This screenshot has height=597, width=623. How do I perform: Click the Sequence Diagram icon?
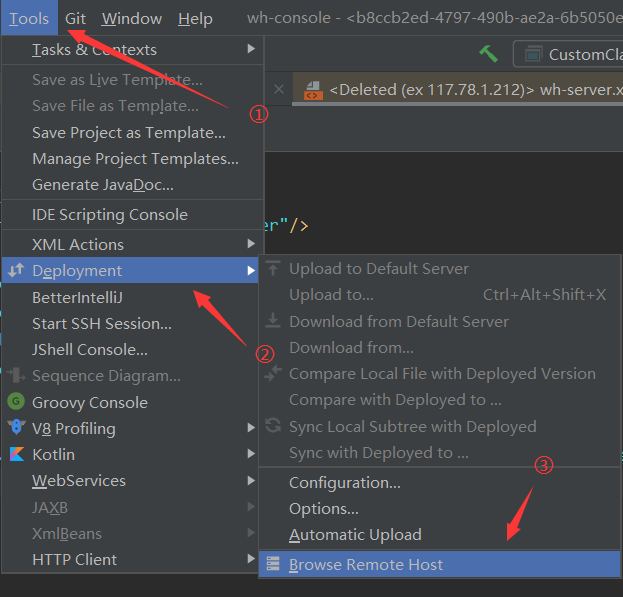[x=16, y=375]
